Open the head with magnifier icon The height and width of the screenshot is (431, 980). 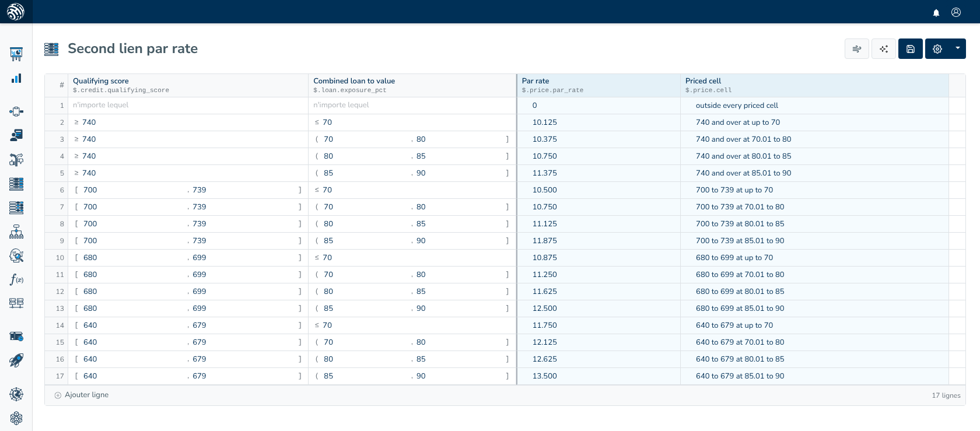coord(16,255)
